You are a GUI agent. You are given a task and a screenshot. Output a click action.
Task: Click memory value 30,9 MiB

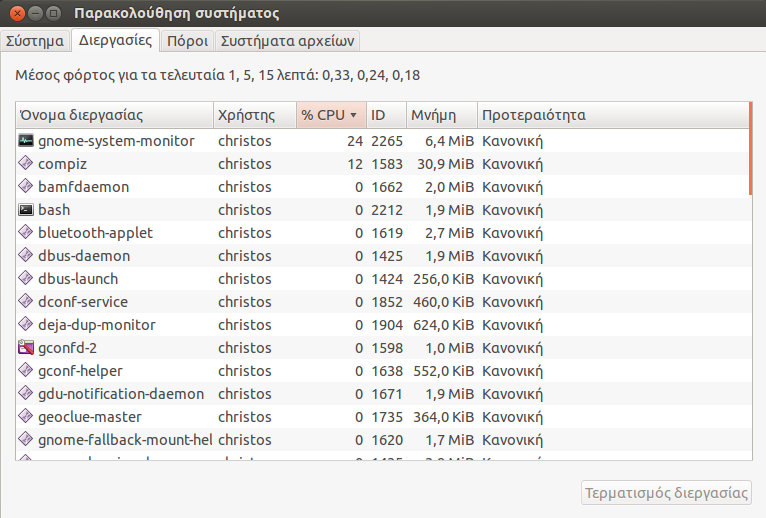pos(446,164)
